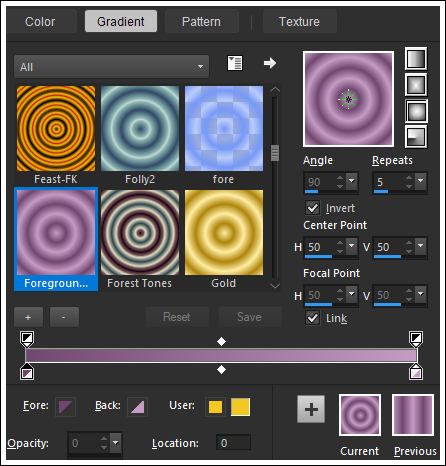Image resolution: width=446 pixels, height=466 pixels.
Task: Click the remove gradient minus button
Action: pos(64,317)
